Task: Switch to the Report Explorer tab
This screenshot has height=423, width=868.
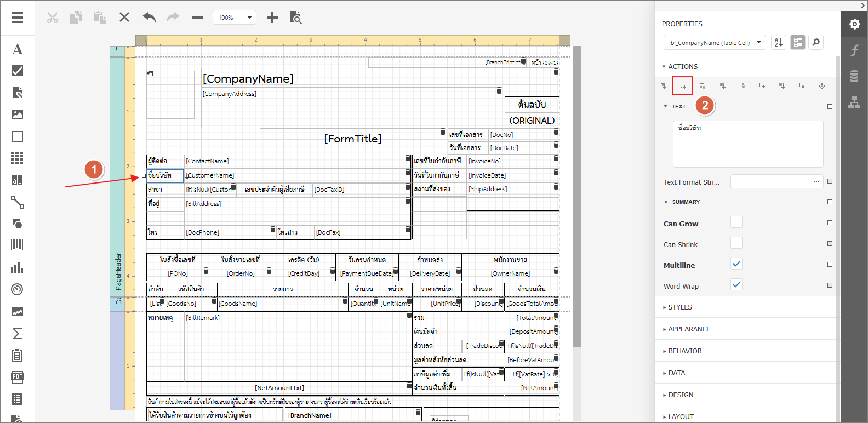Action: point(854,102)
